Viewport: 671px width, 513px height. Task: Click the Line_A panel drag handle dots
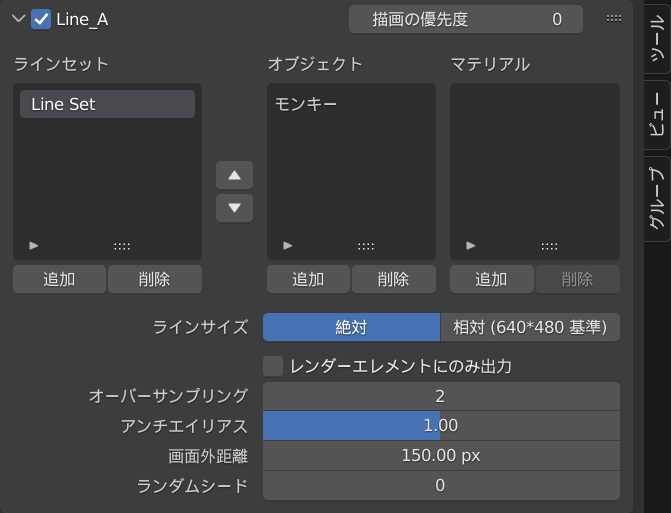coord(614,18)
